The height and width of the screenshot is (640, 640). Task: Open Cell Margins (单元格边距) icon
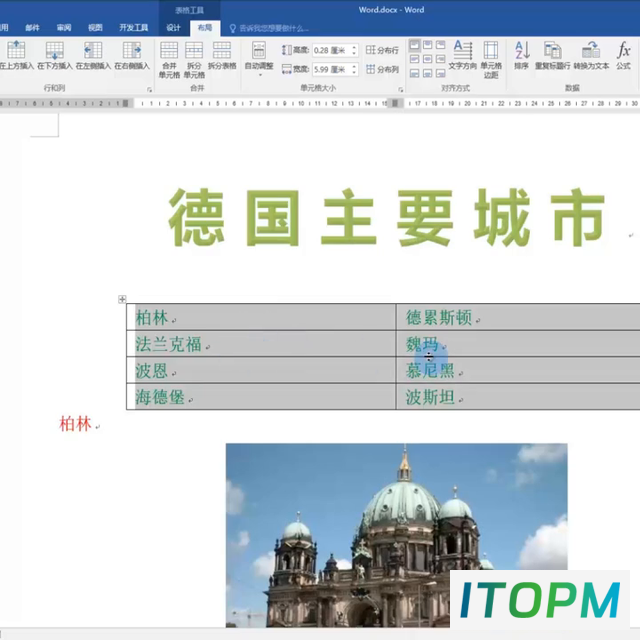click(x=491, y=50)
